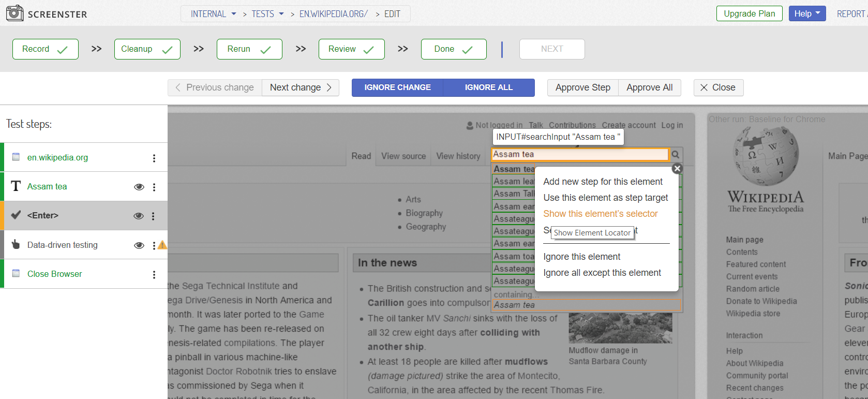
Task: Select the View source tab
Action: (403, 156)
